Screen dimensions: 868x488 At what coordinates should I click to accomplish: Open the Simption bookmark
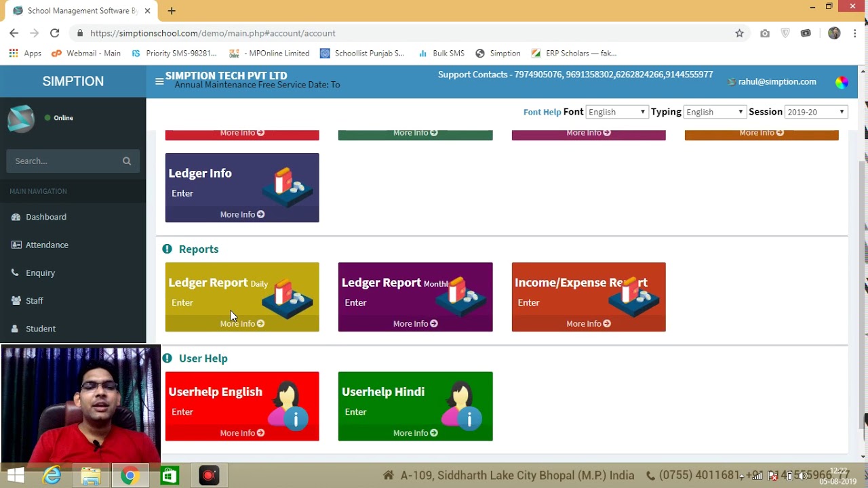coord(498,54)
